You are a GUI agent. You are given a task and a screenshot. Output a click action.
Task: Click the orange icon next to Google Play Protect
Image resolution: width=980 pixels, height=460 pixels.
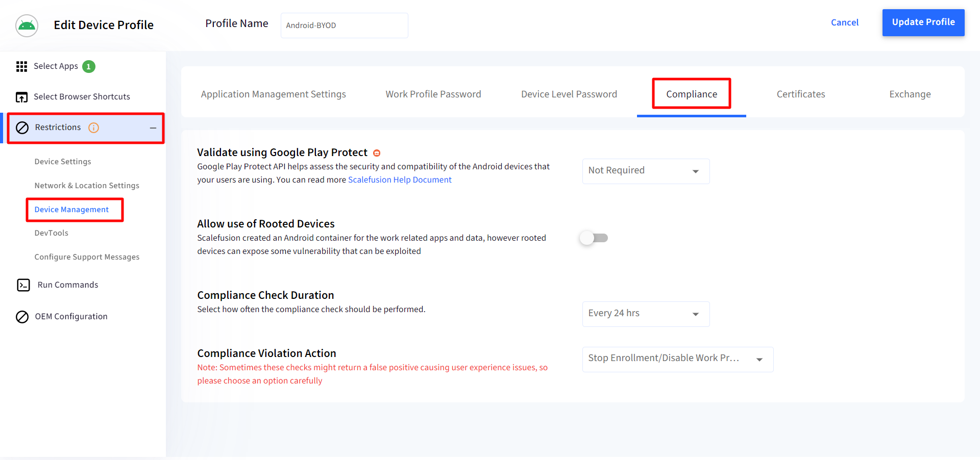(x=377, y=153)
